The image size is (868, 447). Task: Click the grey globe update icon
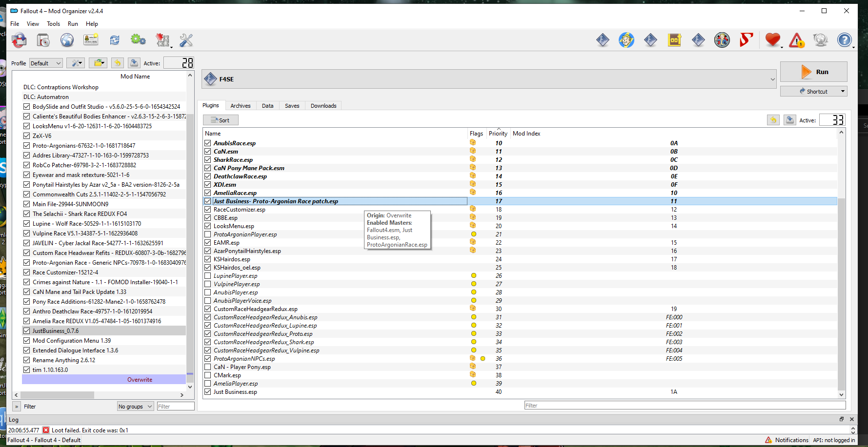(821, 40)
